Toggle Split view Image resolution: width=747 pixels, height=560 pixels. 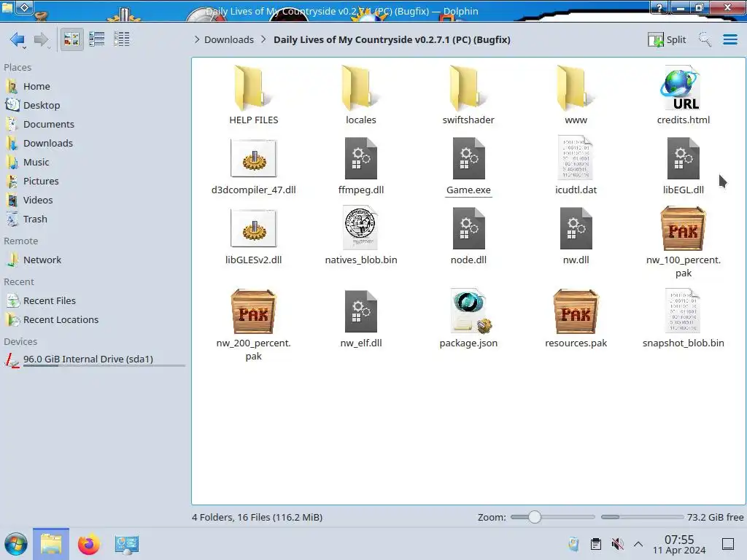tap(667, 39)
